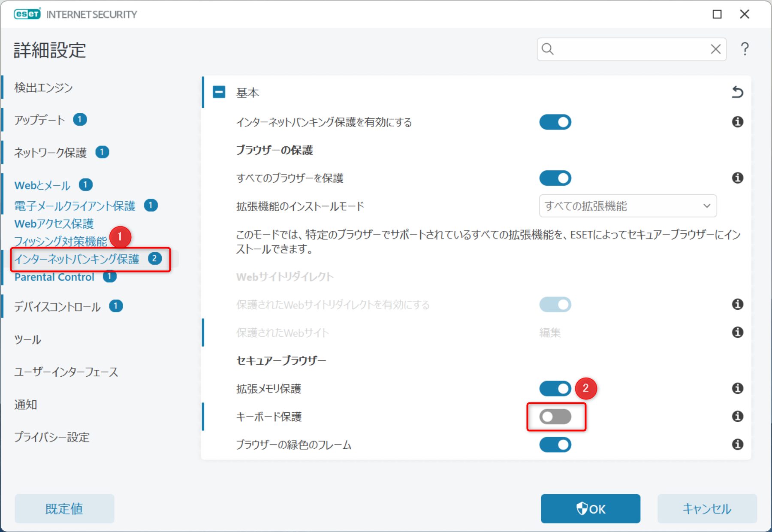Click badge 1 next to ネットワーク保護
772x532 pixels.
coord(102,152)
